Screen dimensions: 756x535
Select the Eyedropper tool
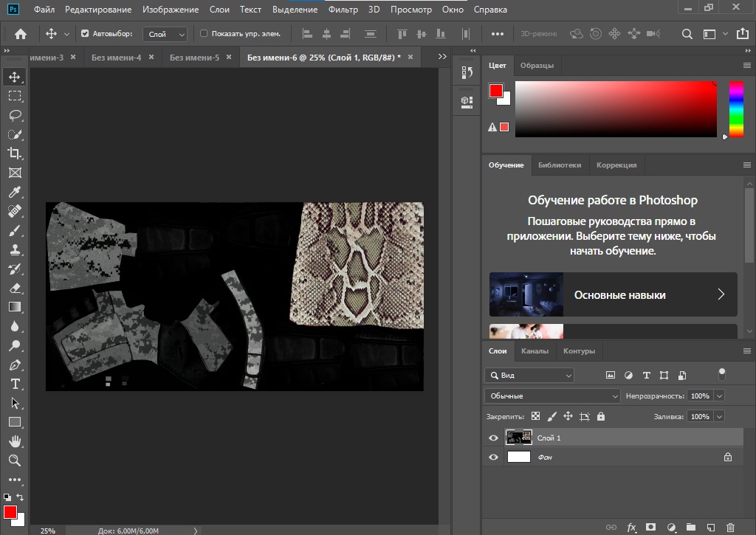[x=15, y=192]
